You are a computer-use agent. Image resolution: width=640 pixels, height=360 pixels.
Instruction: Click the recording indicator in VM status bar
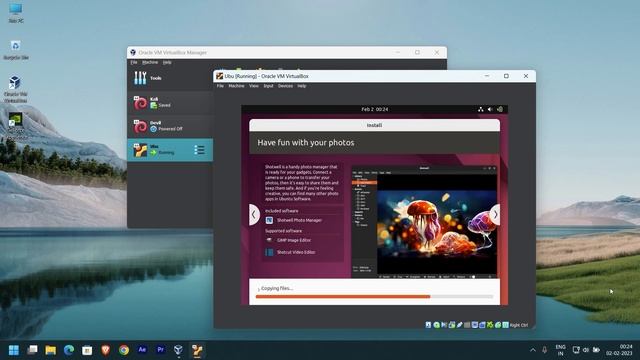(482, 325)
